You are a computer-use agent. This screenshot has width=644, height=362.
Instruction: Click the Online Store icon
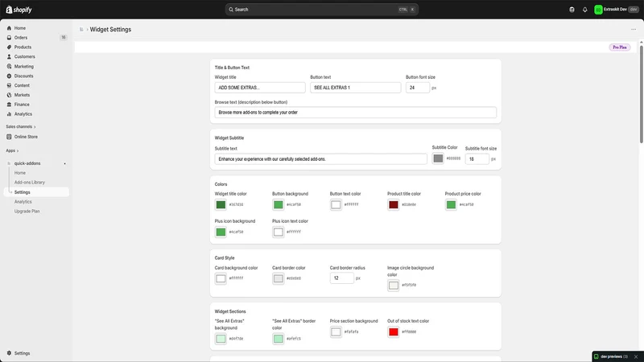(x=9, y=137)
